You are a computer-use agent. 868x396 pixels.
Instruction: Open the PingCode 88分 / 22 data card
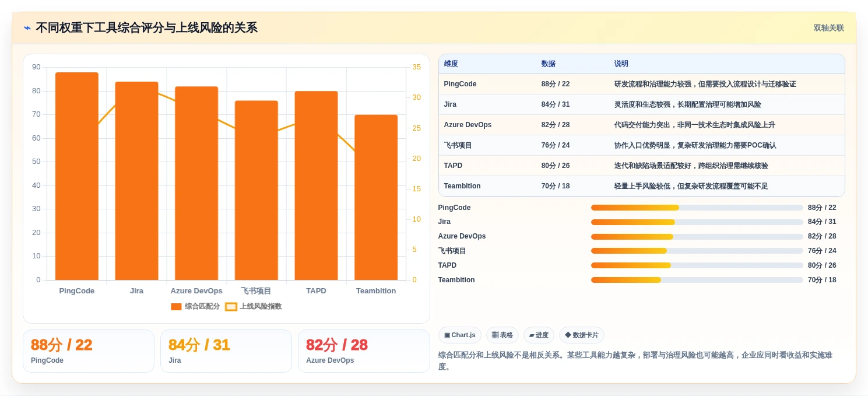click(89, 351)
